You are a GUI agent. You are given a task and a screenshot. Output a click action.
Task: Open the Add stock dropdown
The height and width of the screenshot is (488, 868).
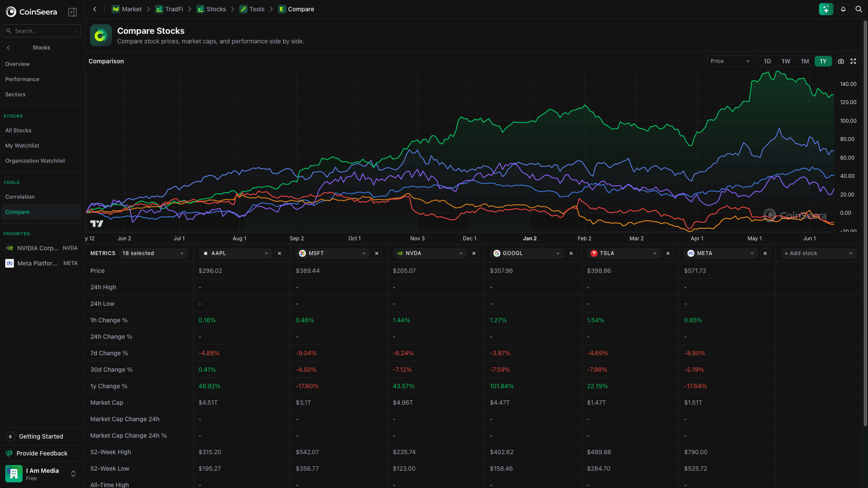pyautogui.click(x=819, y=253)
